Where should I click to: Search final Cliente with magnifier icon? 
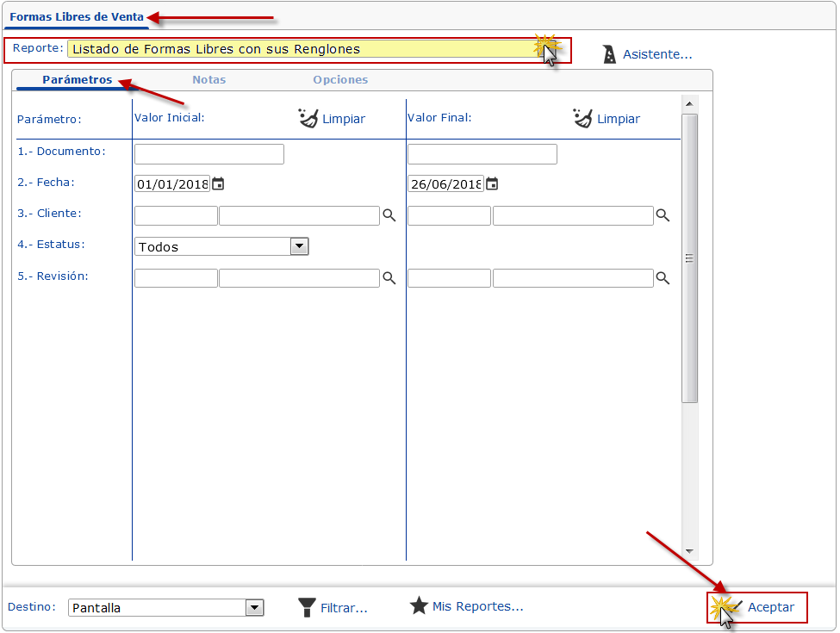663,215
